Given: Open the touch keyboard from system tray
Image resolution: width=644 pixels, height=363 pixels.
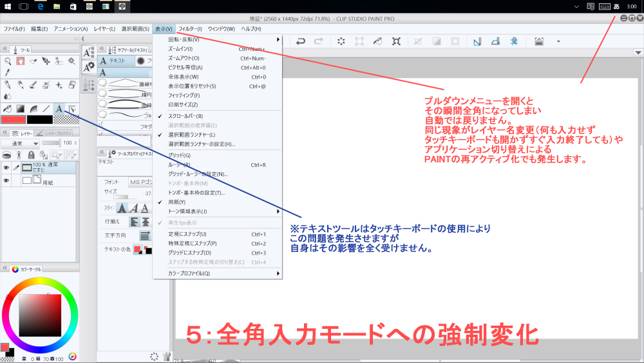Looking at the screenshot, I should tap(604, 6).
